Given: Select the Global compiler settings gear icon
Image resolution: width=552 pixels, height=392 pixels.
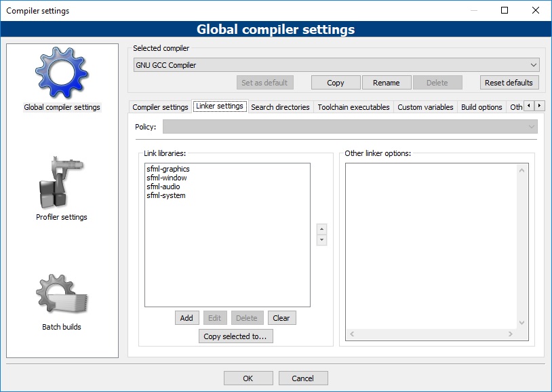Looking at the screenshot, I should click(x=62, y=72).
